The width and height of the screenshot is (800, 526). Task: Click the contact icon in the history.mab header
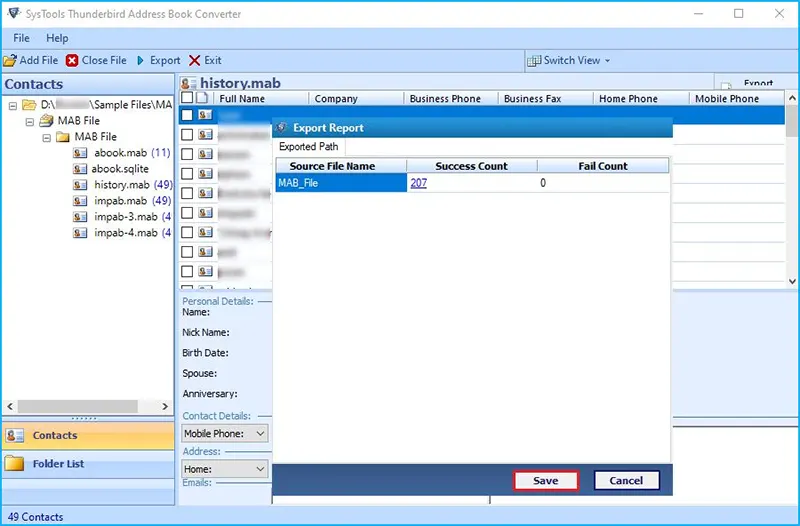click(x=189, y=83)
